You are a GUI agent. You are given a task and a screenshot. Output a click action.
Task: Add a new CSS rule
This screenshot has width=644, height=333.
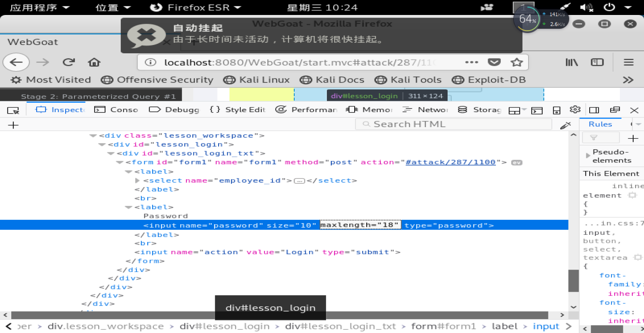(633, 138)
